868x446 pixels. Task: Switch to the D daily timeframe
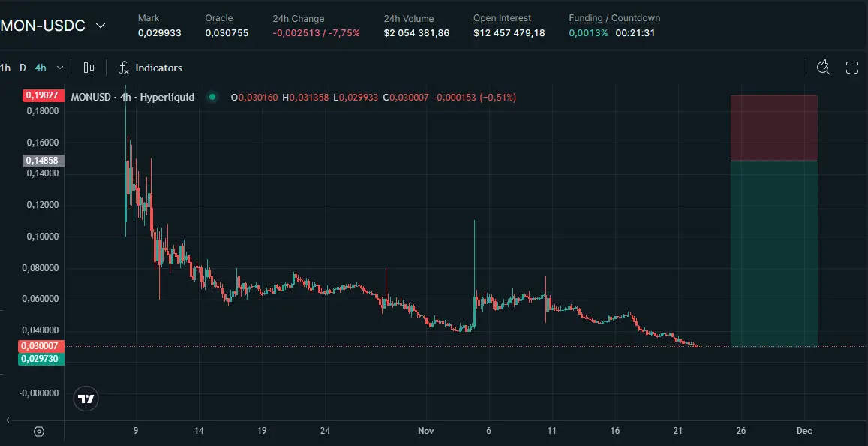[23, 68]
